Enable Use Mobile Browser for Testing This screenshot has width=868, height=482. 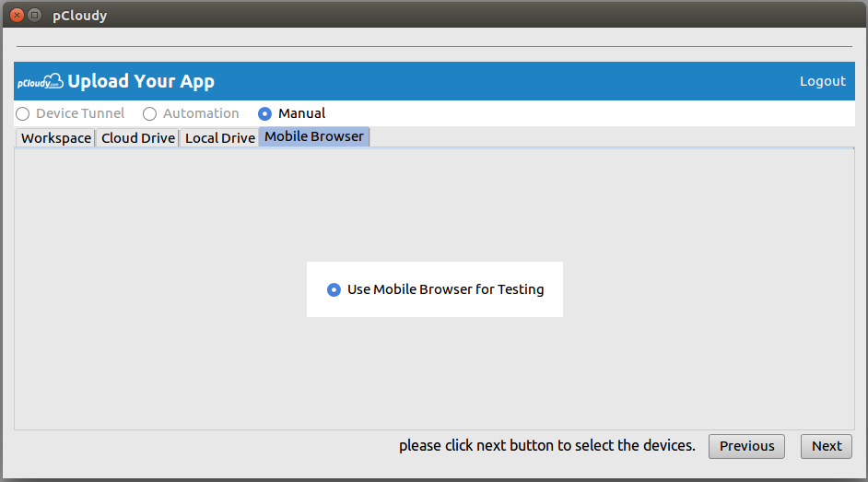pyautogui.click(x=334, y=289)
